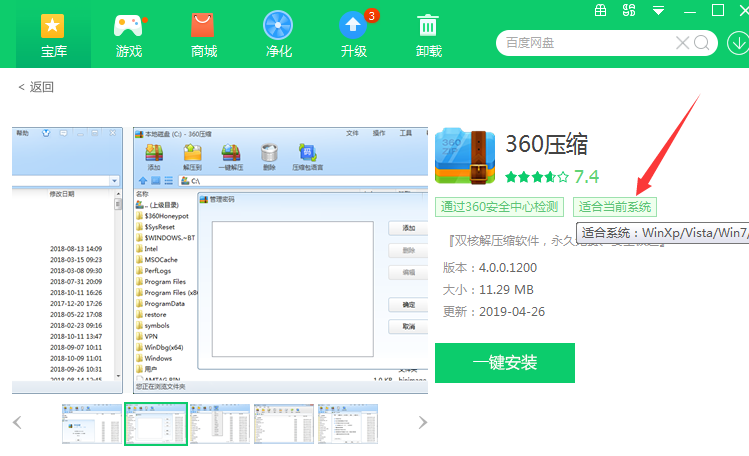Click the 360压缩 title text
Viewport: 749px width, 456px height.
(x=546, y=144)
